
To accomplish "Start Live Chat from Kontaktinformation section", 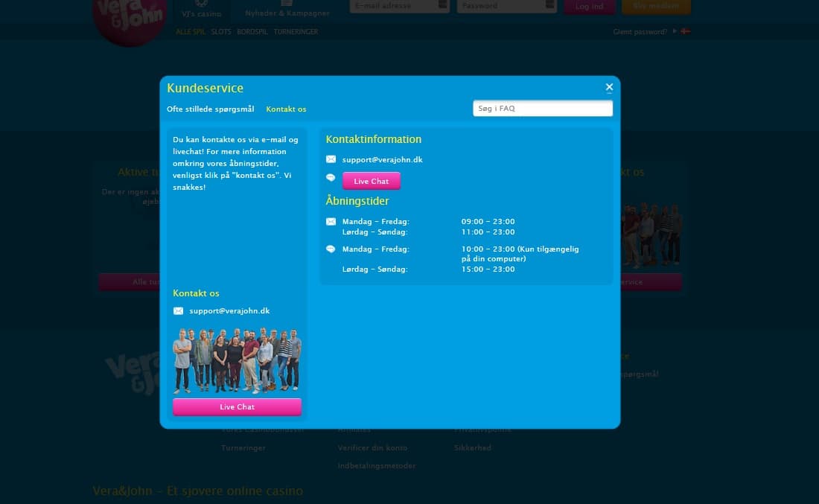I will [x=372, y=181].
